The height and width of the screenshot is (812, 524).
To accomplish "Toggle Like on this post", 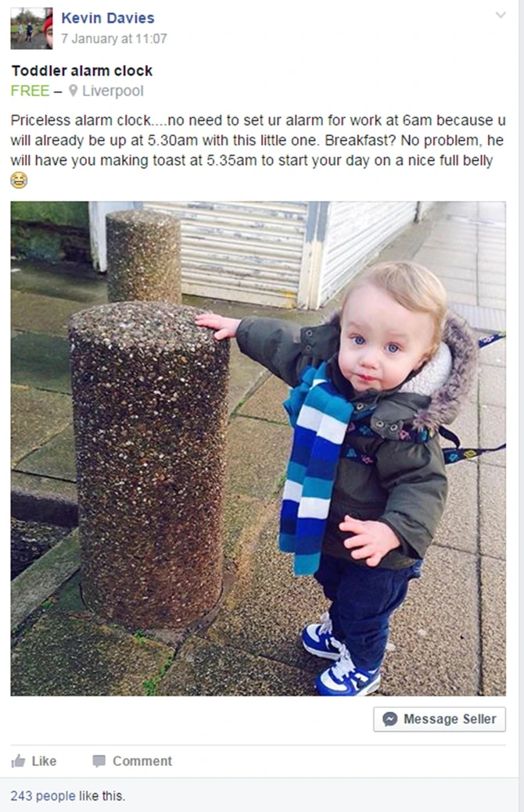I will (x=34, y=760).
